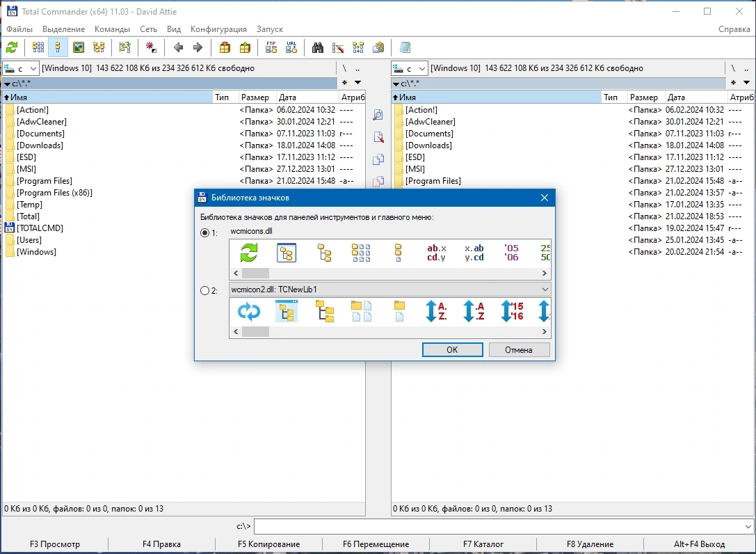Image resolution: width=756 pixels, height=554 pixels.
Task: Open FTP connection toolbar icon
Action: tap(271, 47)
